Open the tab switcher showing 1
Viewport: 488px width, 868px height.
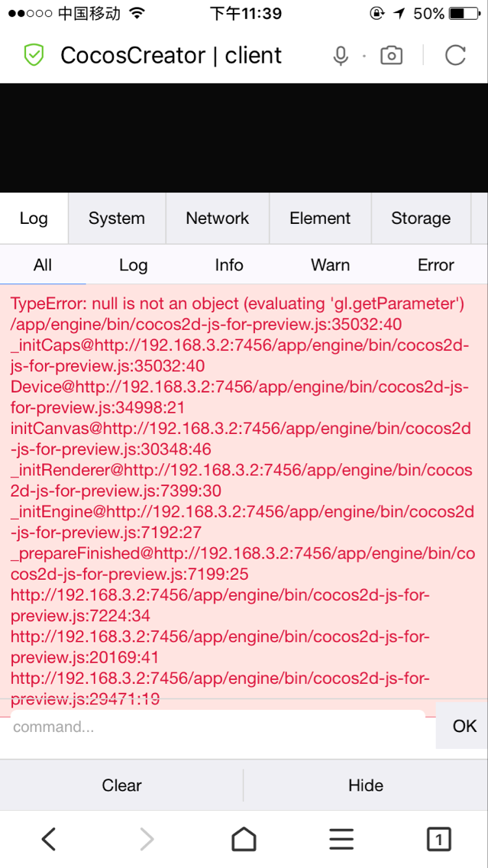coord(438,839)
